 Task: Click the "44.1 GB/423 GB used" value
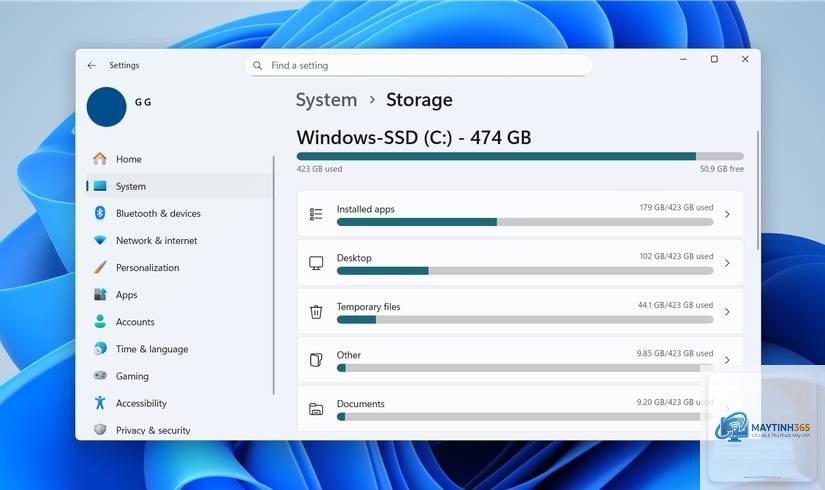click(676, 305)
